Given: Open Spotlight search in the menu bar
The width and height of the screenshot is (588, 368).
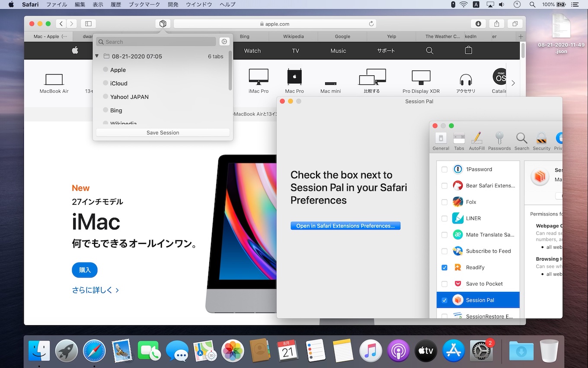Looking at the screenshot, I should click(532, 4).
